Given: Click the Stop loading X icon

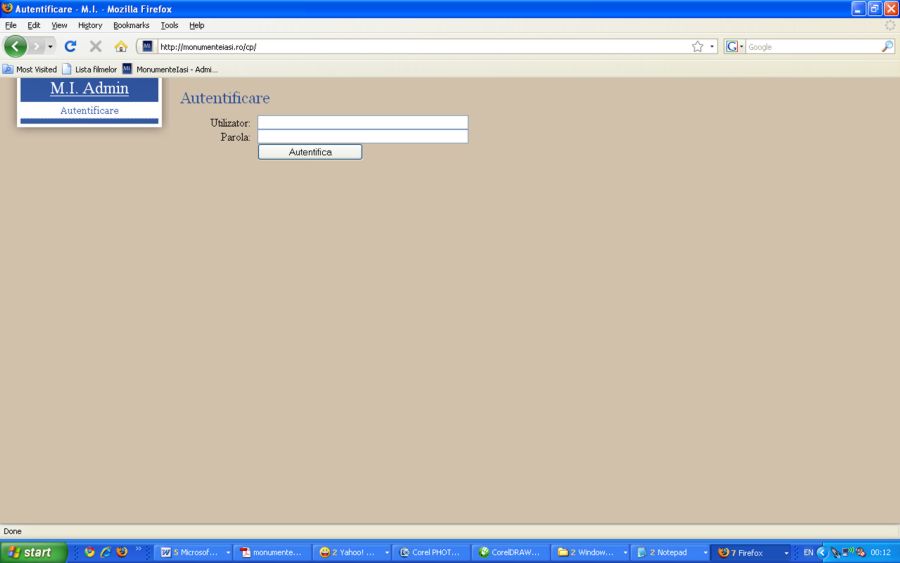Looking at the screenshot, I should tap(96, 46).
